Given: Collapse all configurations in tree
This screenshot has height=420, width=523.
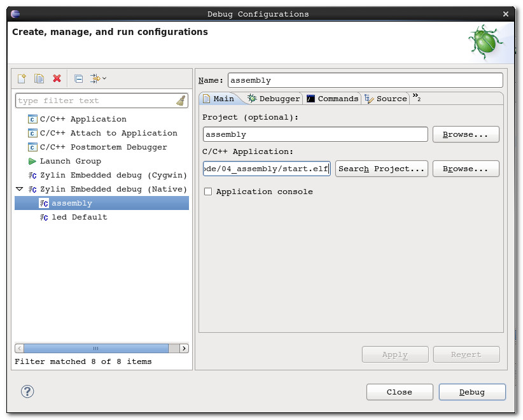Looking at the screenshot, I should tap(79, 79).
